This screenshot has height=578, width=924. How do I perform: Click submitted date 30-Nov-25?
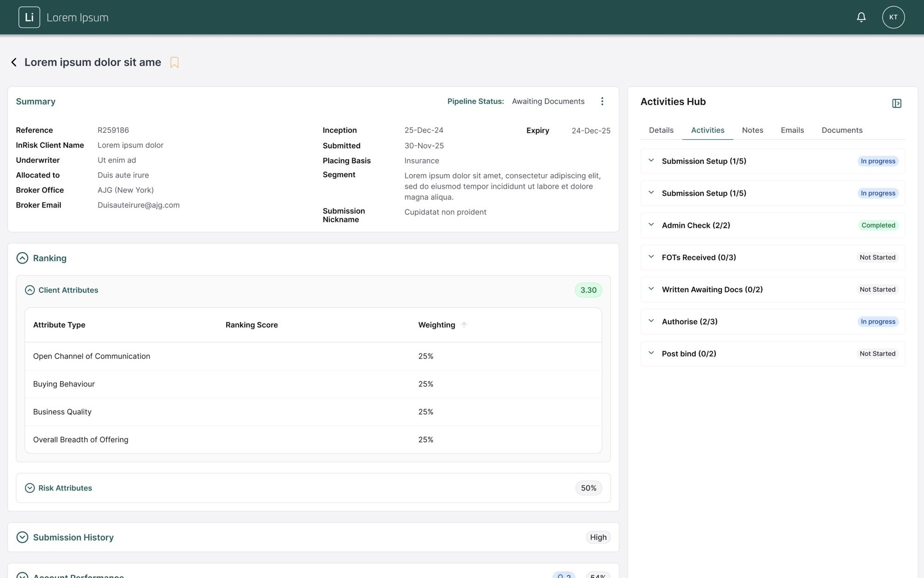[x=424, y=146]
